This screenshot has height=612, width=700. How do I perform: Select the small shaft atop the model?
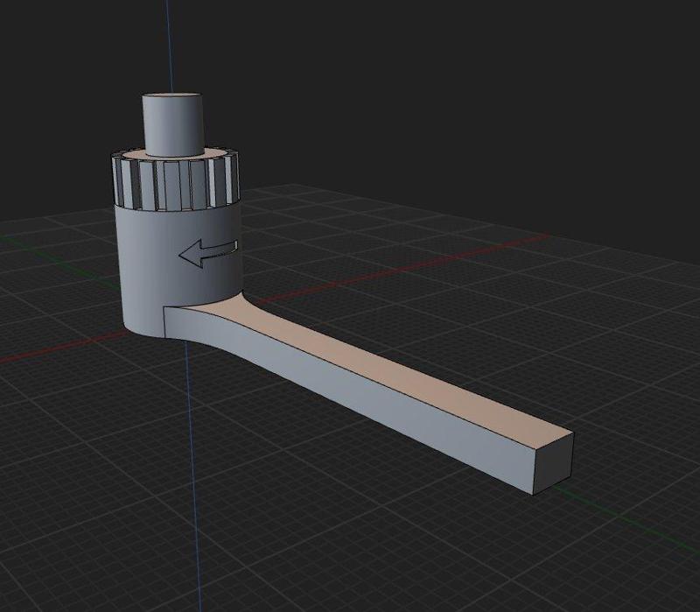[172, 124]
